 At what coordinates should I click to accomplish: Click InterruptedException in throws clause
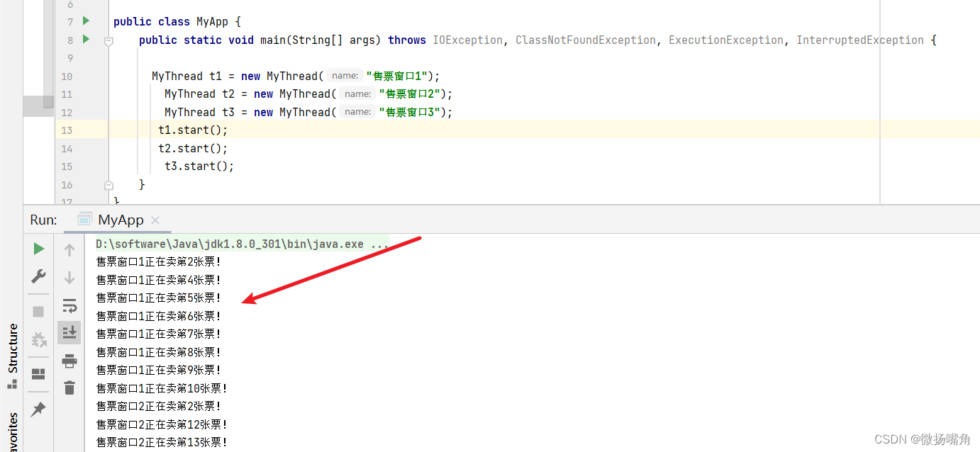click(860, 40)
